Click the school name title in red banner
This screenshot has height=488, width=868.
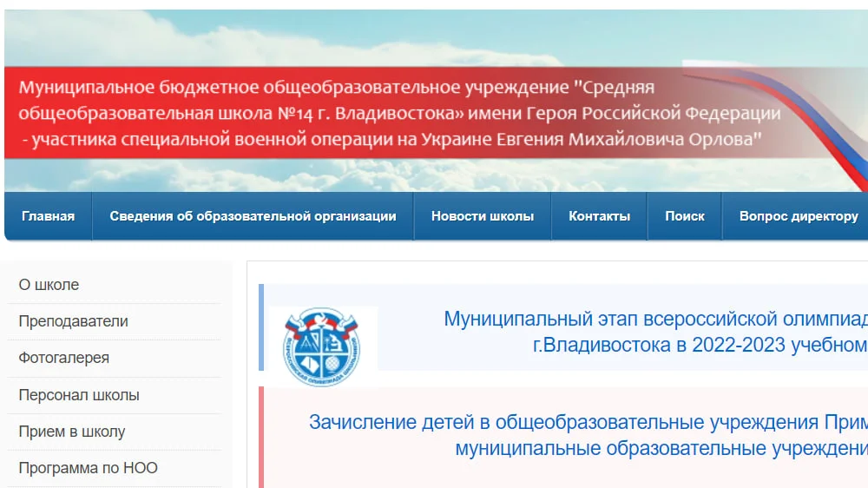click(399, 113)
